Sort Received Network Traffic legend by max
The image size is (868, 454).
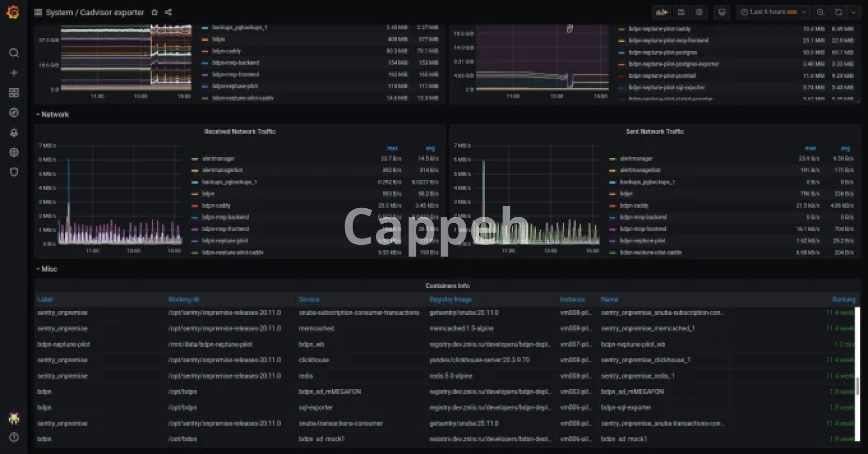392,148
